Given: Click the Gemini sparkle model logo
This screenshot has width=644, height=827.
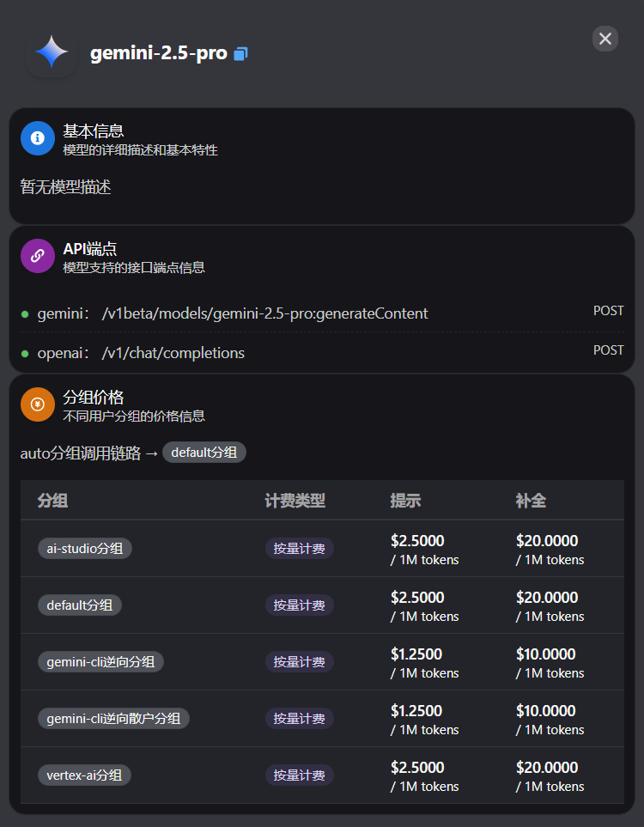Looking at the screenshot, I should click(52, 52).
